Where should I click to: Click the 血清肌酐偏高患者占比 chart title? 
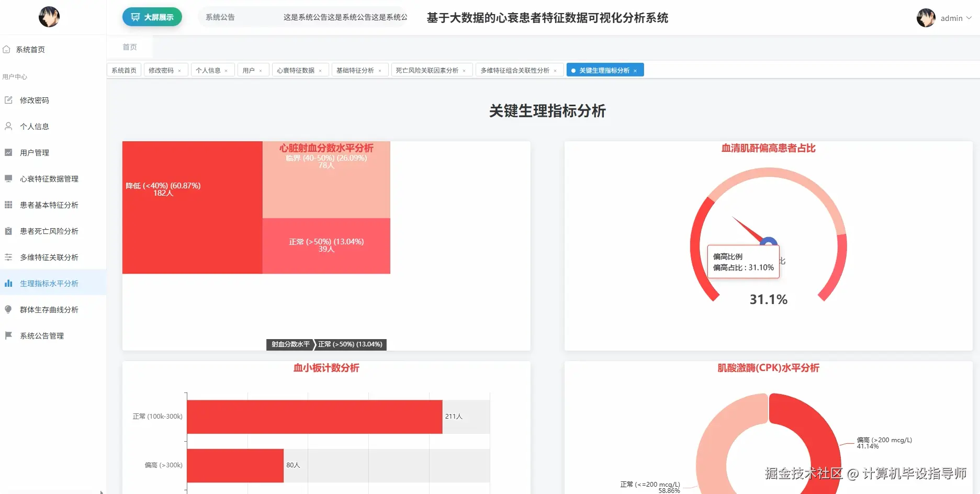(768, 148)
